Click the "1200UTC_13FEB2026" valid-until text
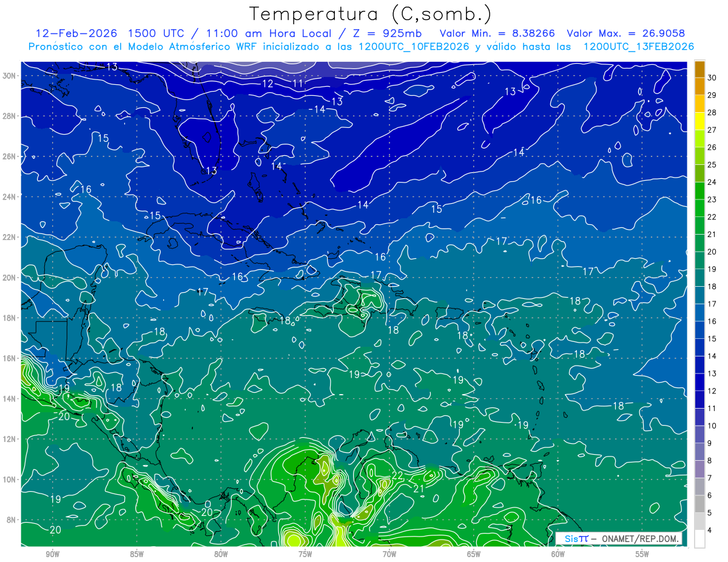The height and width of the screenshot is (562, 728). [x=638, y=47]
